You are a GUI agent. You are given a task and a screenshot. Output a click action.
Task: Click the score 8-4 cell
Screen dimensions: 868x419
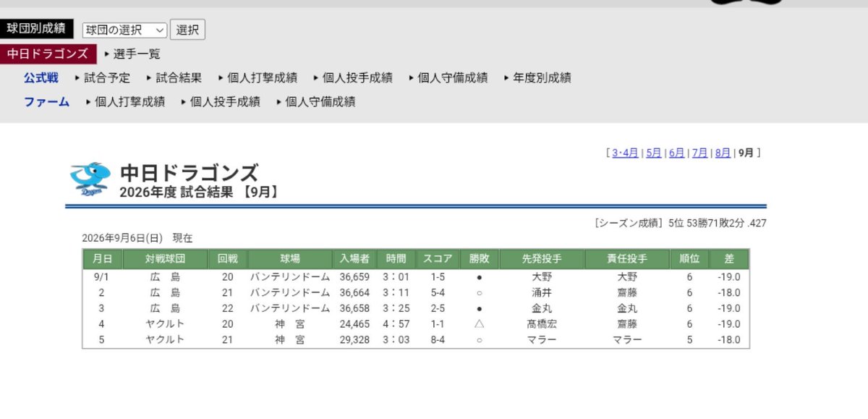(x=438, y=339)
